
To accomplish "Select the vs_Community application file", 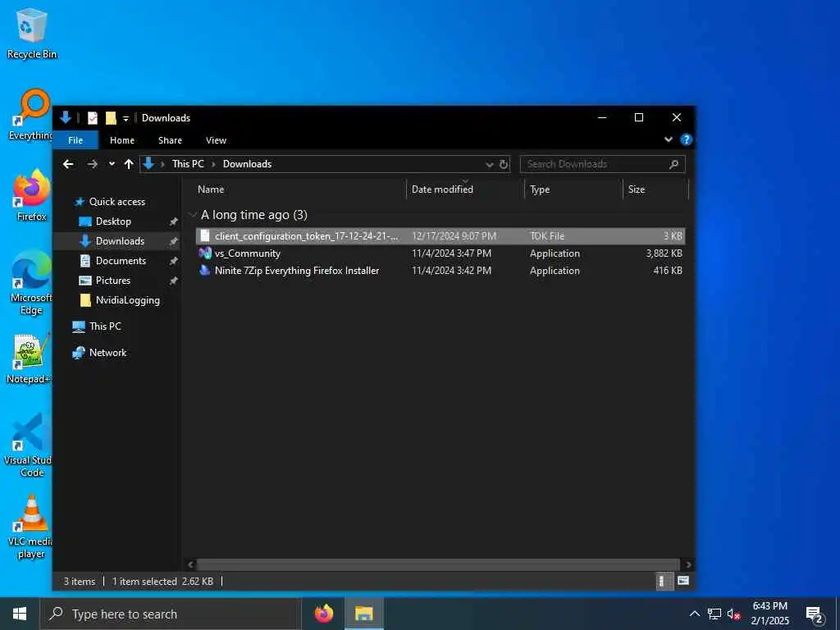I will pos(441,253).
